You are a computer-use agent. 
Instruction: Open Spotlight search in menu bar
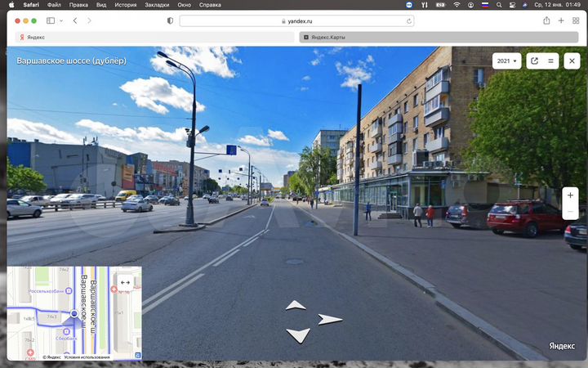pyautogui.click(x=499, y=5)
